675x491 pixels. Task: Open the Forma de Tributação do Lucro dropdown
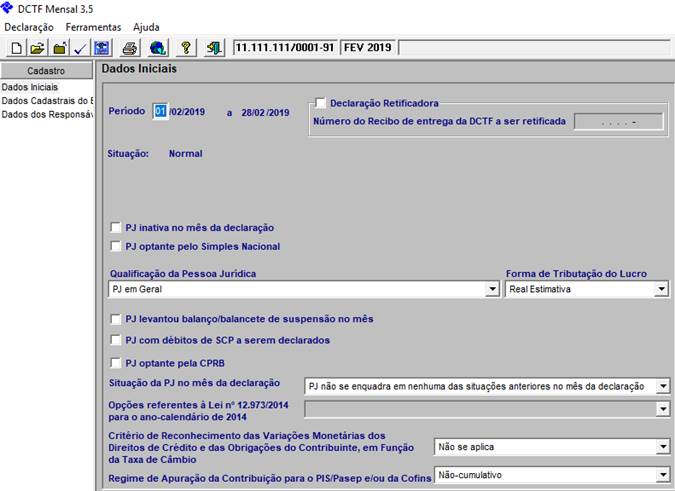661,290
